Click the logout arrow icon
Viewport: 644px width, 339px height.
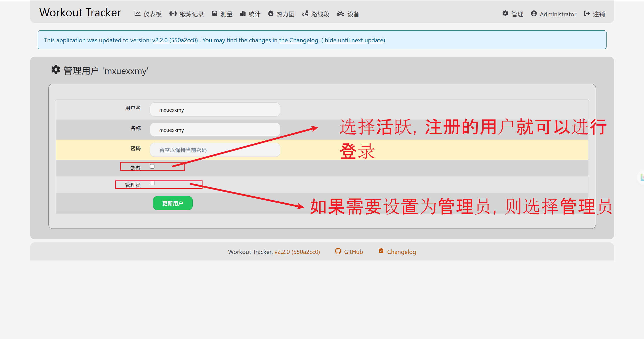click(587, 14)
